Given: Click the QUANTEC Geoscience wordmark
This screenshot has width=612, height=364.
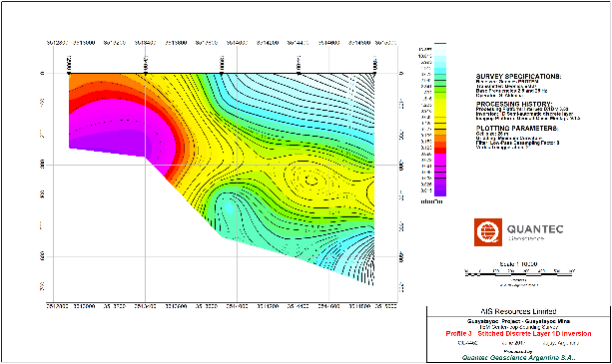Looking at the screenshot, I should tap(535, 232).
